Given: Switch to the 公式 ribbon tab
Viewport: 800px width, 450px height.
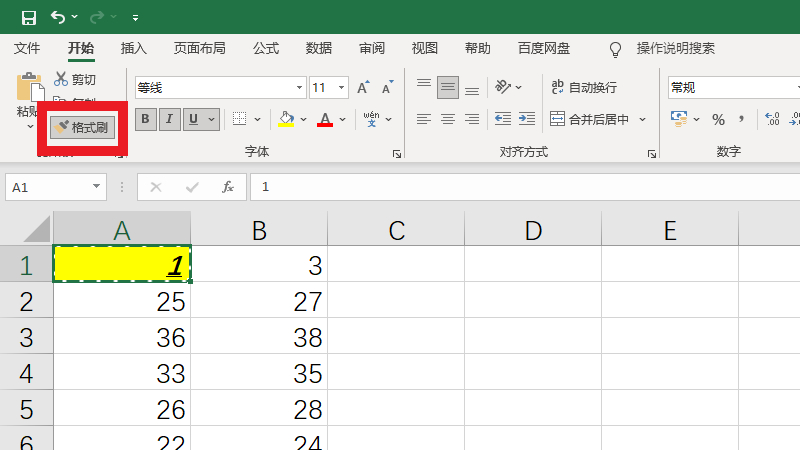Looking at the screenshot, I should tap(266, 48).
